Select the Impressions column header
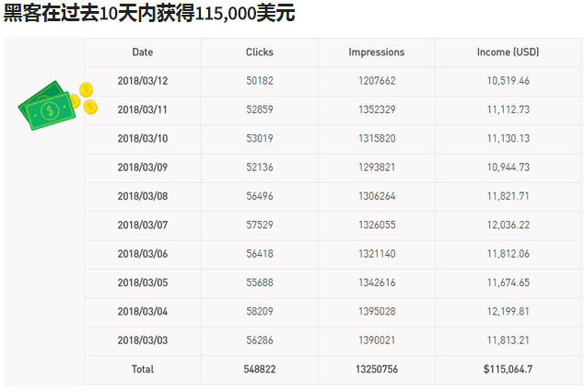 (376, 52)
